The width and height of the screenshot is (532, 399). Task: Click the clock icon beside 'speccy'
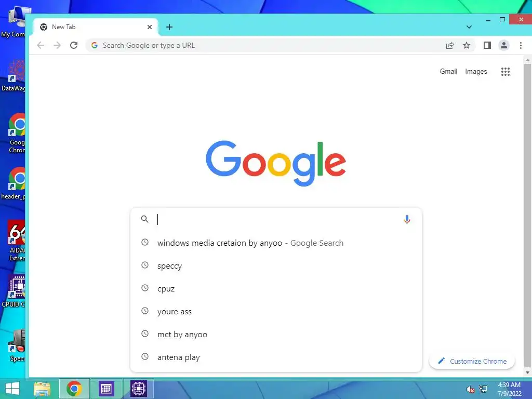click(145, 265)
